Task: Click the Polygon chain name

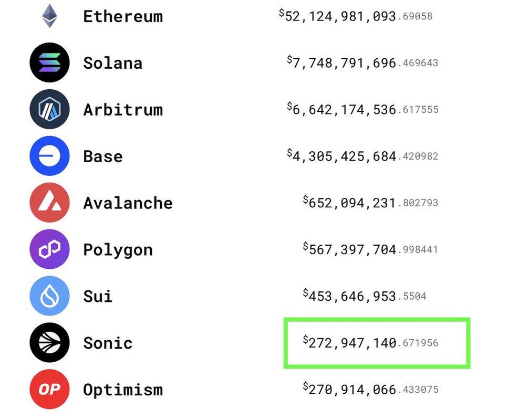Action: click(x=118, y=250)
